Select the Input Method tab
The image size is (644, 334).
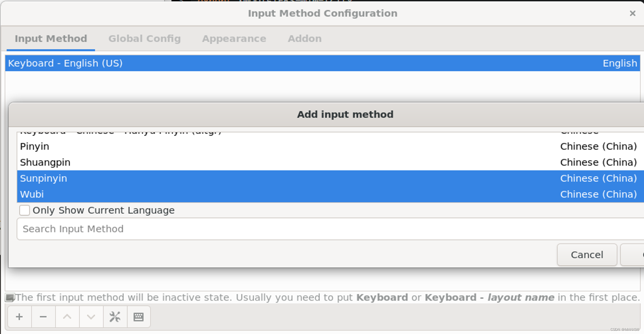pyautogui.click(x=51, y=39)
